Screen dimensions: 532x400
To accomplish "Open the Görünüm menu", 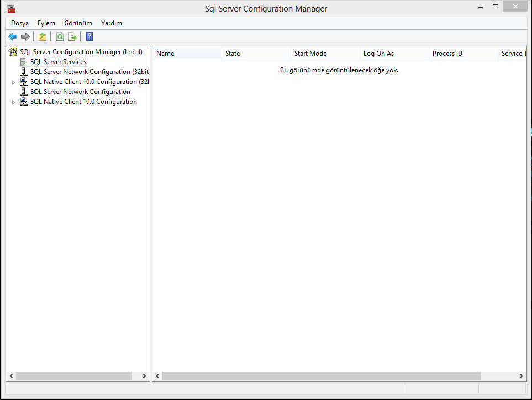I will (78, 23).
